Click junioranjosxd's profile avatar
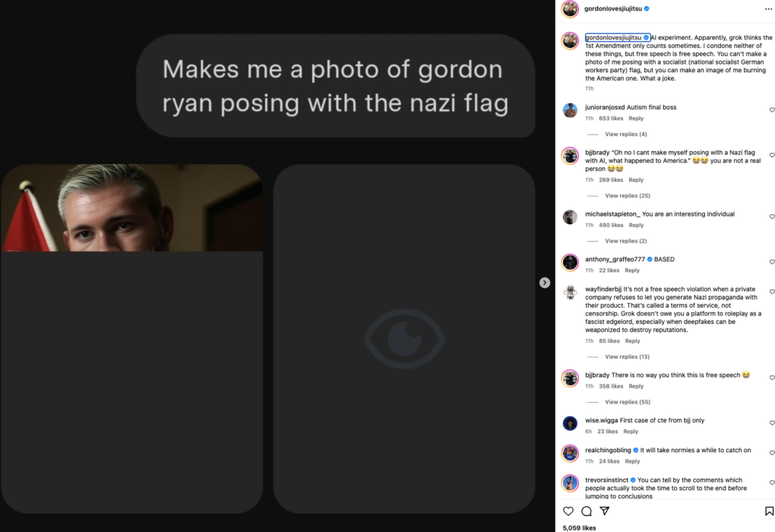 coord(570,110)
